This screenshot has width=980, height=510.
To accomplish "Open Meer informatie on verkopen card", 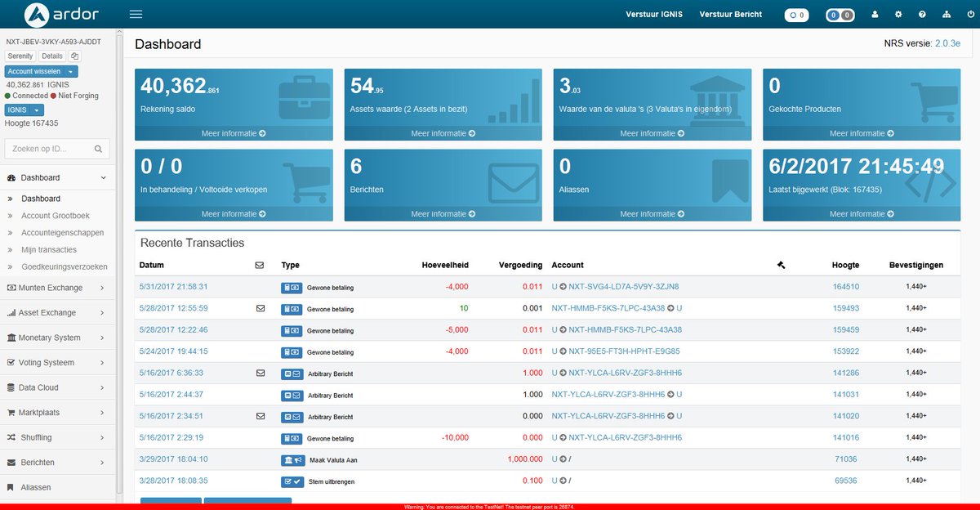I will 234,214.
